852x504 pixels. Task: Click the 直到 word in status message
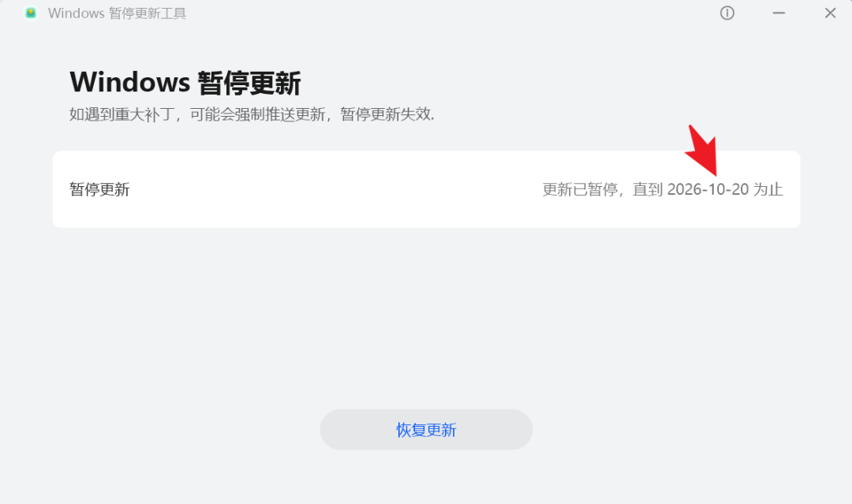coord(648,189)
